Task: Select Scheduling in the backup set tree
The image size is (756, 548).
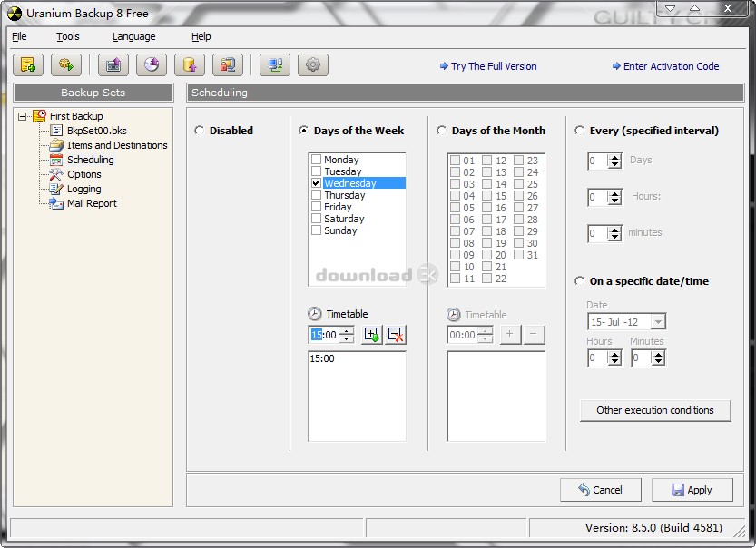Action: tap(91, 160)
